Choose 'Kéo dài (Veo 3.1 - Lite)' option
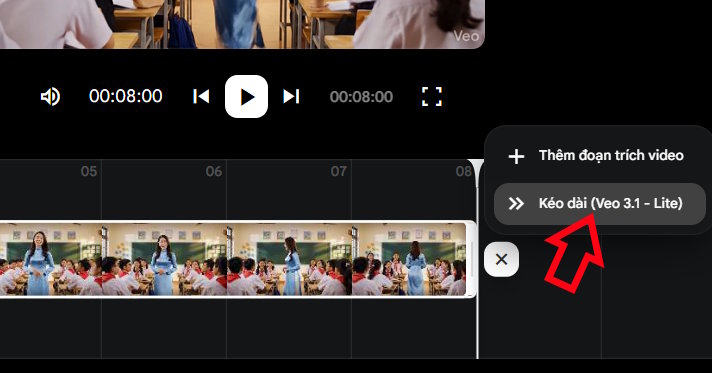The image size is (712, 373). pyautogui.click(x=599, y=204)
